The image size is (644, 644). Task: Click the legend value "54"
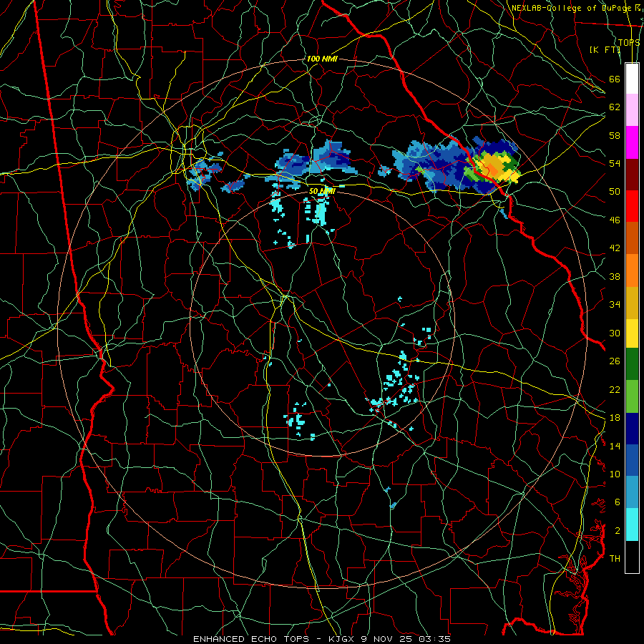615,163
